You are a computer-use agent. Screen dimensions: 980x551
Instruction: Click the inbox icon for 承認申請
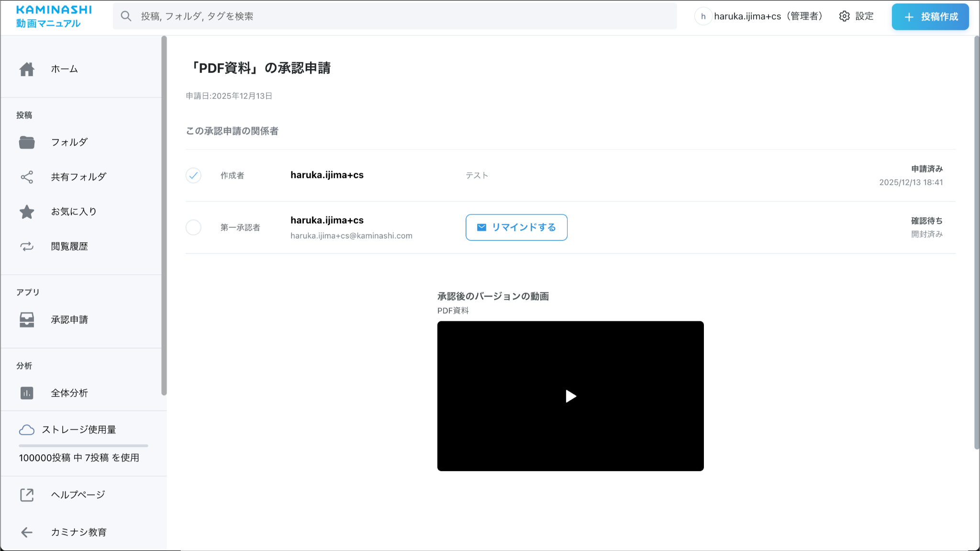click(x=27, y=320)
